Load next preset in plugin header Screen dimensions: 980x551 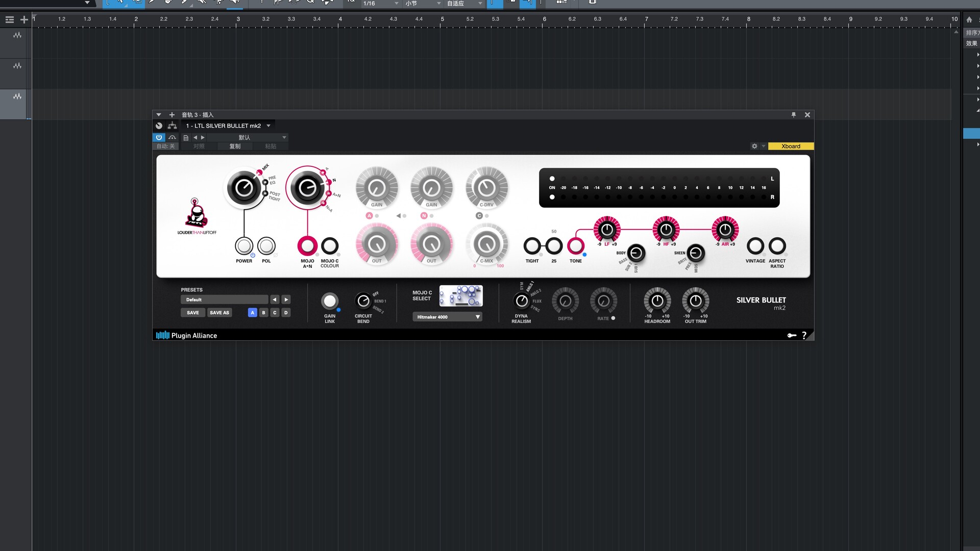click(203, 138)
